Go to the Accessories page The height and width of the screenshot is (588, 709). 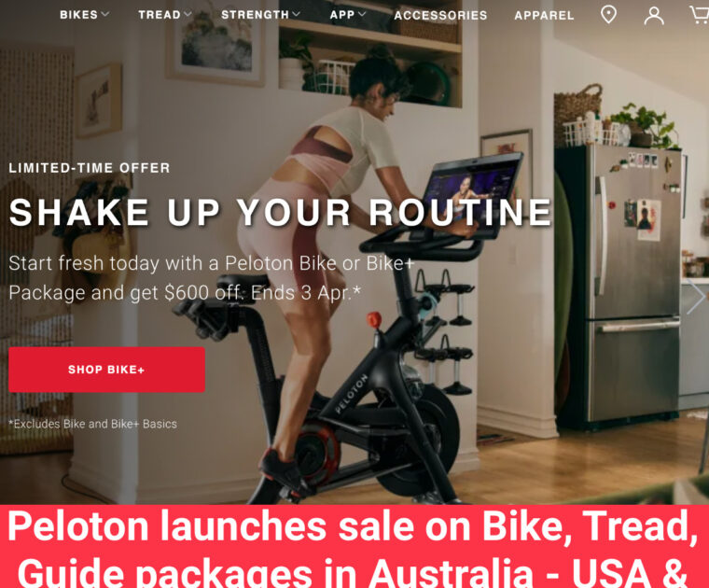point(440,15)
